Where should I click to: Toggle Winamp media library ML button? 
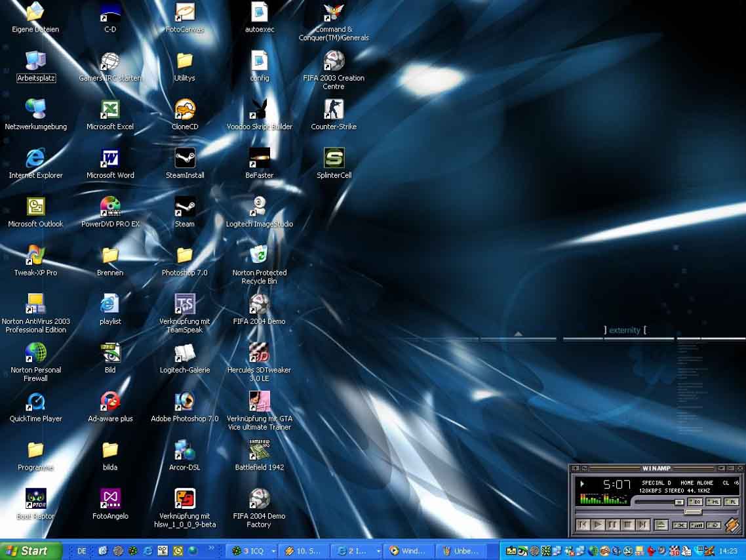pyautogui.click(x=714, y=502)
